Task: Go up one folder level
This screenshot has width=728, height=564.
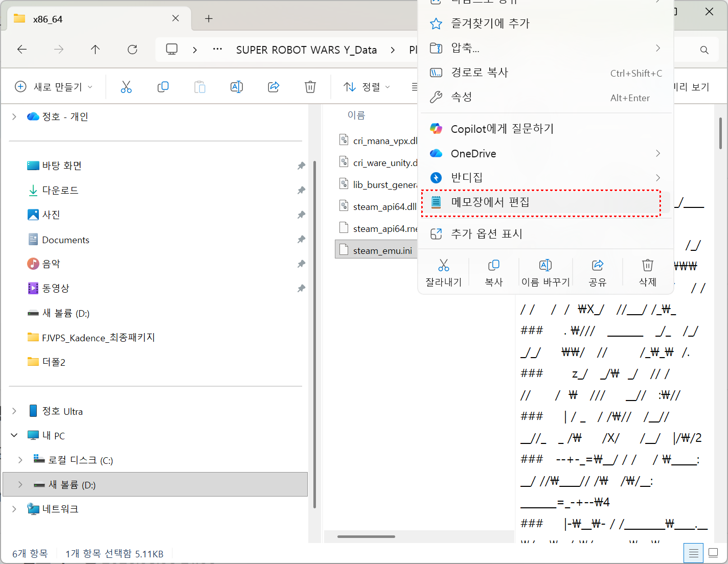Action: [x=95, y=50]
